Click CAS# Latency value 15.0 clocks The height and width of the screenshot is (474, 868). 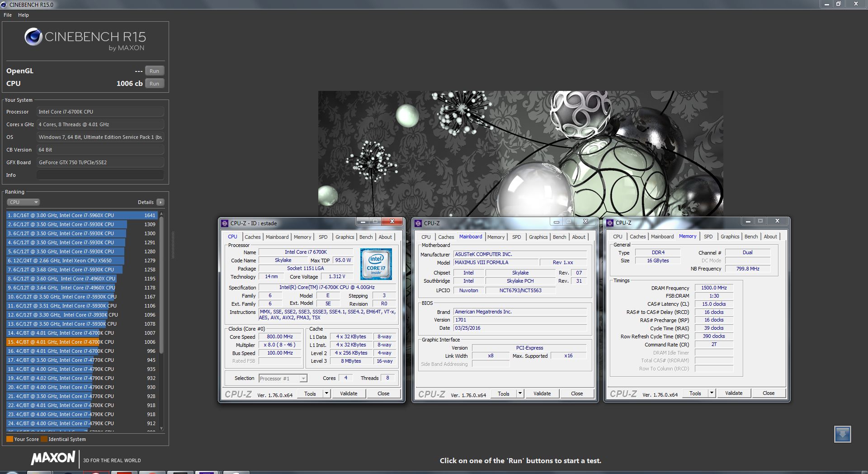[x=714, y=304]
